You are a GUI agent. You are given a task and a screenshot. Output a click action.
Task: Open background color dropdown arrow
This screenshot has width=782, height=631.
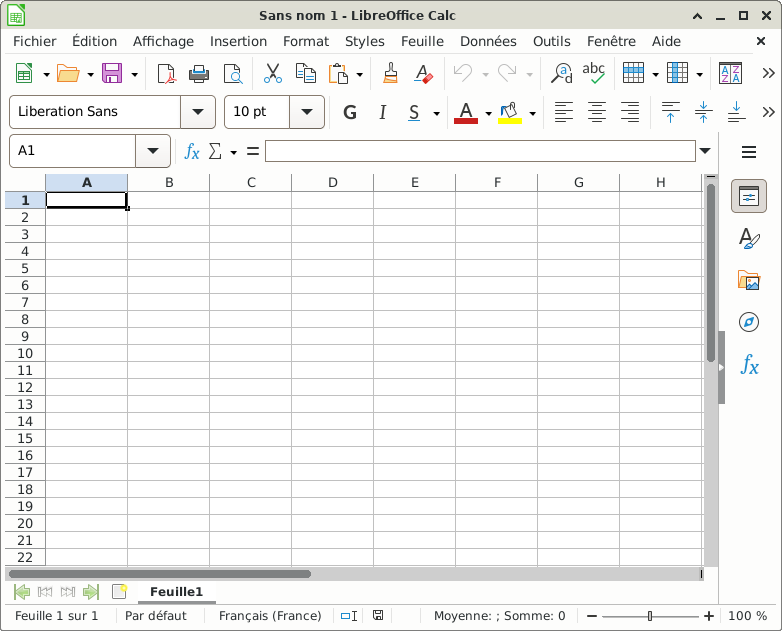[x=532, y=114]
